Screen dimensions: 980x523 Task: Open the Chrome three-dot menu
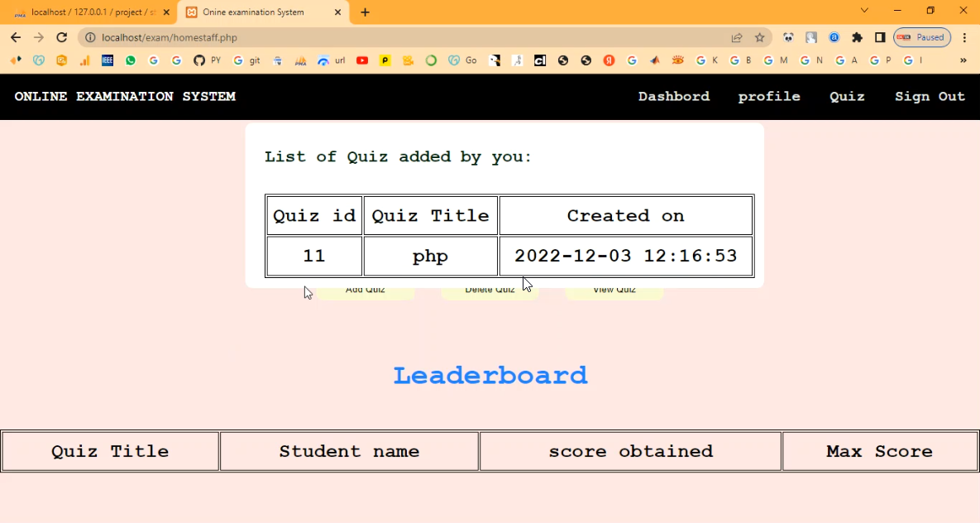964,37
